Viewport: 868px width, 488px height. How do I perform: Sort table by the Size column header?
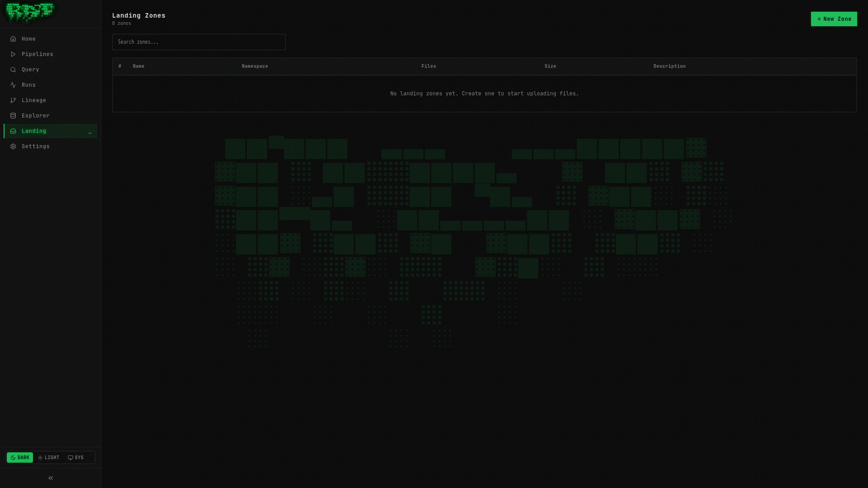click(x=550, y=66)
